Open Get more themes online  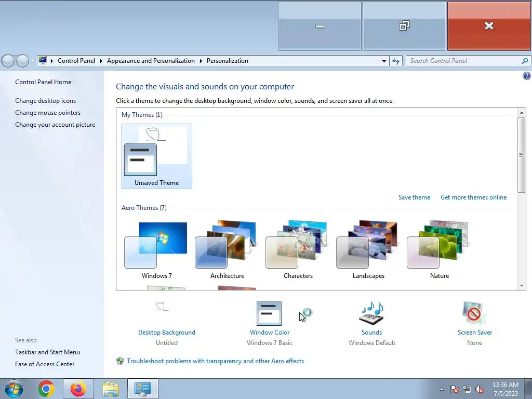click(474, 197)
